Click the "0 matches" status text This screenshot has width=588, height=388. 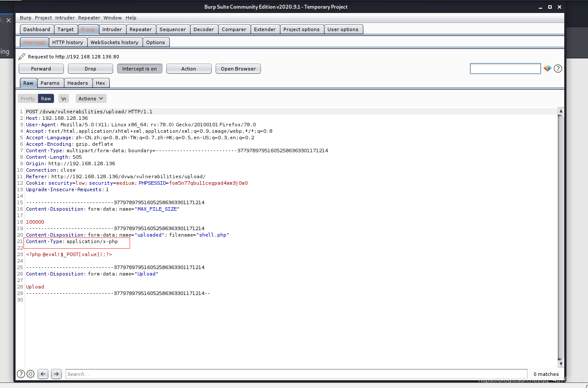tap(546, 374)
